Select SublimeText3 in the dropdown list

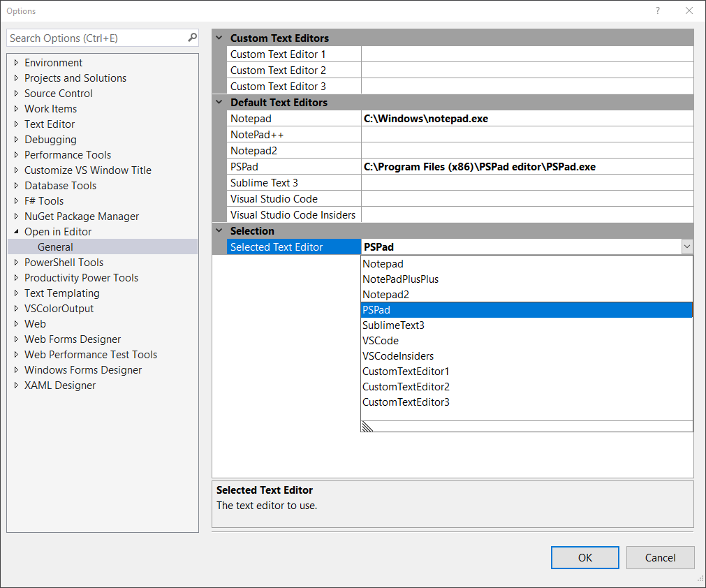[393, 325]
